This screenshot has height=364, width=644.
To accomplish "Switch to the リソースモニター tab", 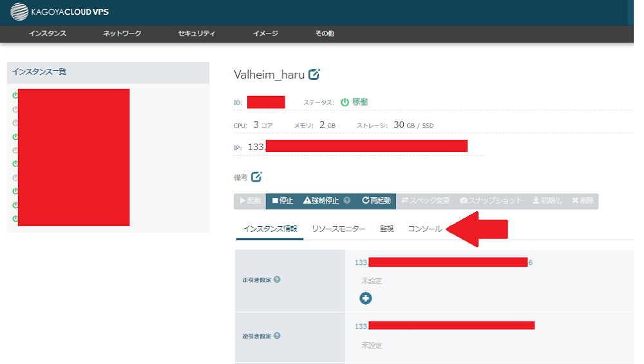I will (x=338, y=229).
